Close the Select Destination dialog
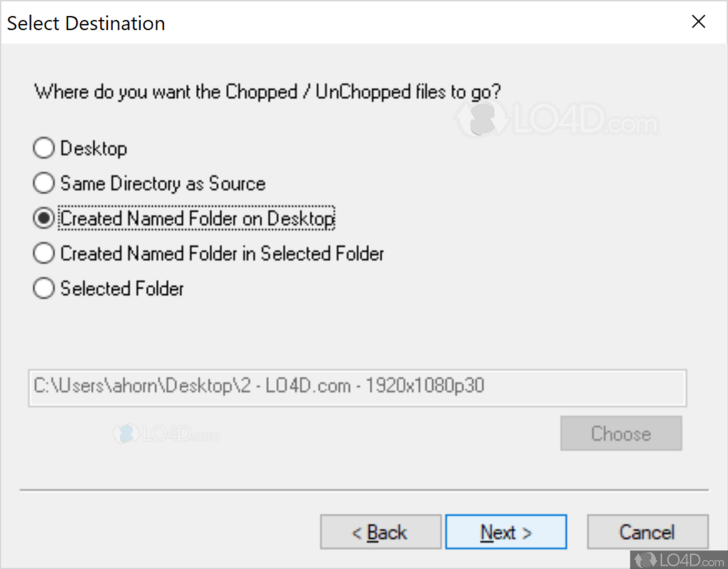Screen dimensions: 728x569 [698, 21]
